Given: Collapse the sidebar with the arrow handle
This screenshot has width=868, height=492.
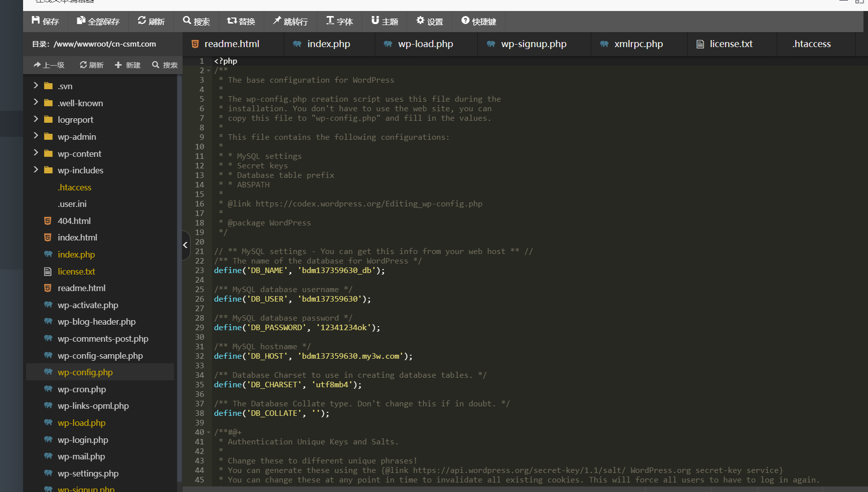Looking at the screenshot, I should 186,245.
